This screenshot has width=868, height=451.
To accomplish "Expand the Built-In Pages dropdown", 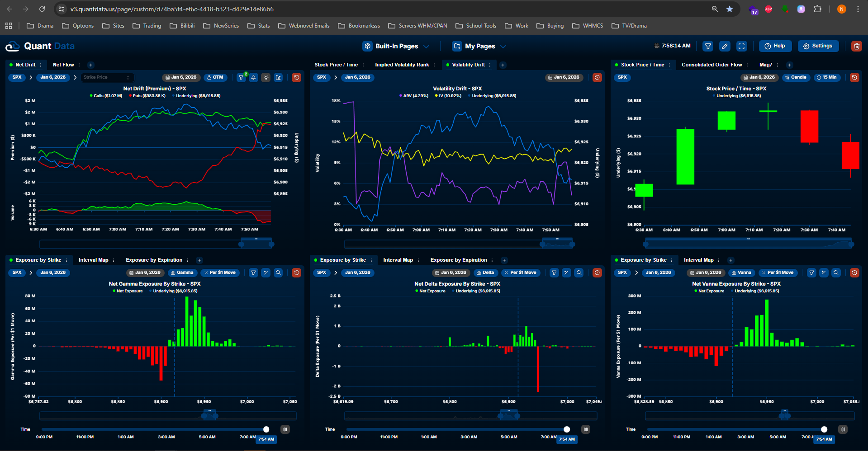I will [396, 46].
